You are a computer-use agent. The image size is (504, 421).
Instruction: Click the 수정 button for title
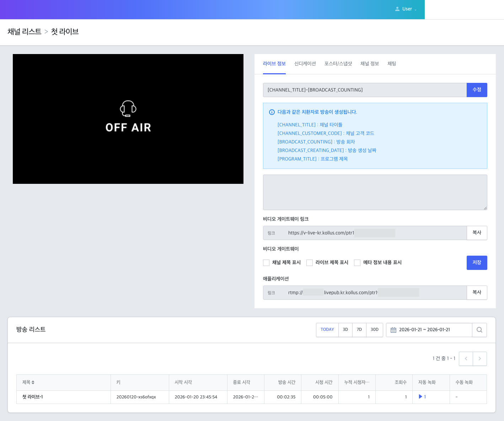[477, 90]
